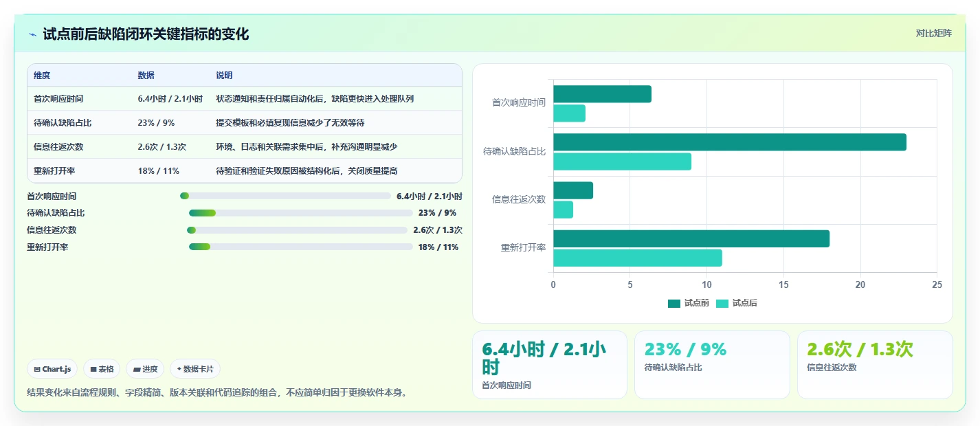Click table value 2.6次 / 1.3次
This screenshot has width=980, height=426.
[x=162, y=147]
